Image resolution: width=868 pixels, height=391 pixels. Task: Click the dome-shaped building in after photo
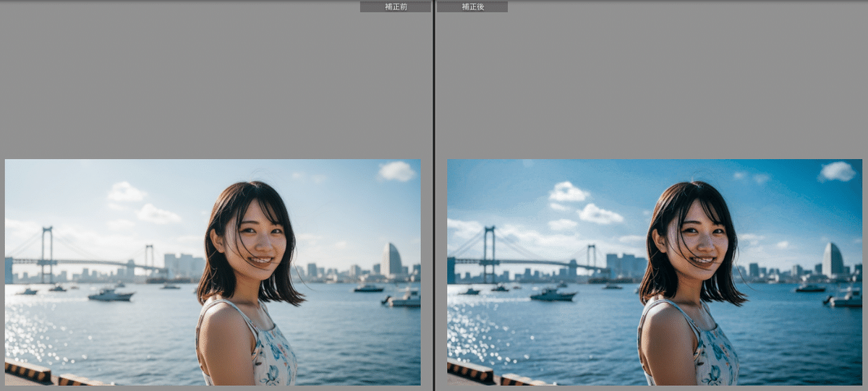832,259
